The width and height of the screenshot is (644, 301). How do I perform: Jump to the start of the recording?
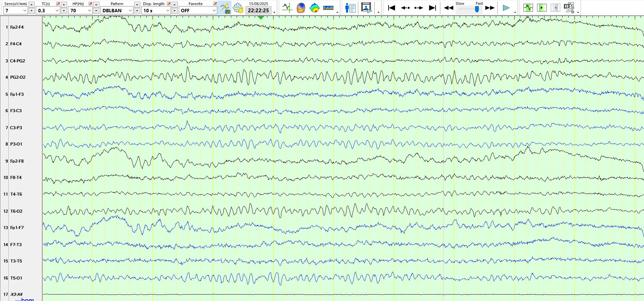coord(392,7)
